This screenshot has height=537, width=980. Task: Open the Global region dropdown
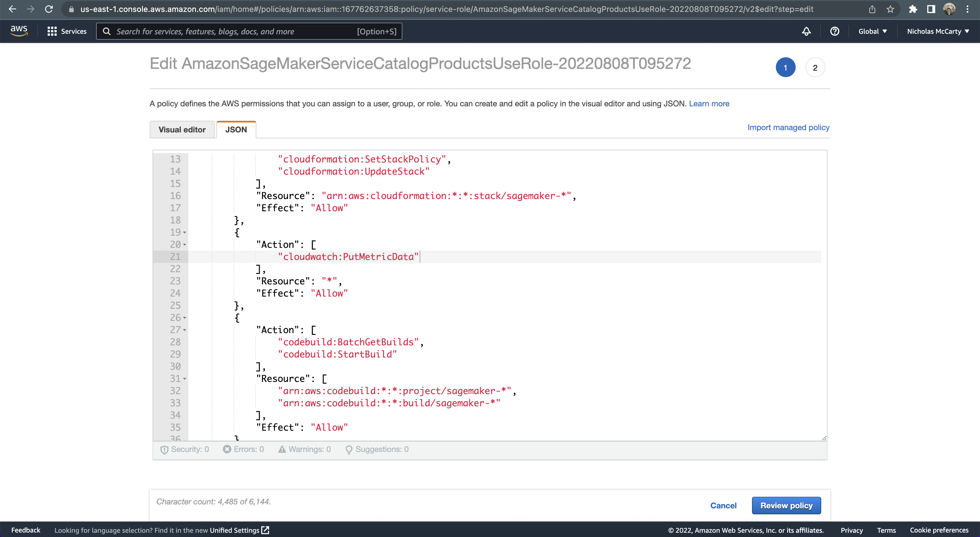(x=872, y=31)
